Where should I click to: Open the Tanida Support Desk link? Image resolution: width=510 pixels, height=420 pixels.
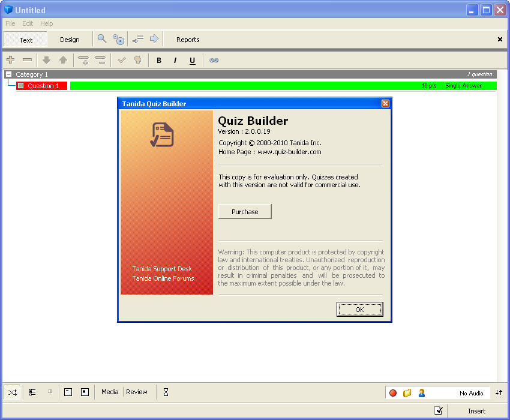(162, 269)
